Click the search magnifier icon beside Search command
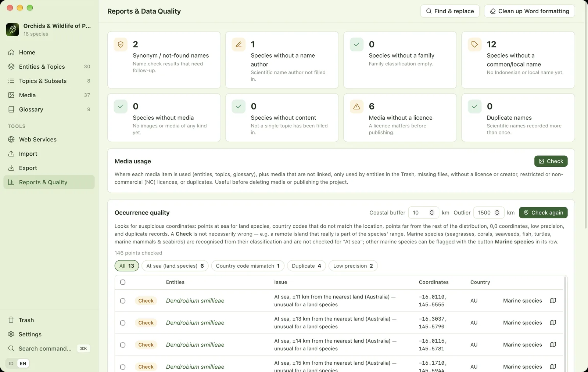This screenshot has width=588, height=372. click(x=11, y=348)
